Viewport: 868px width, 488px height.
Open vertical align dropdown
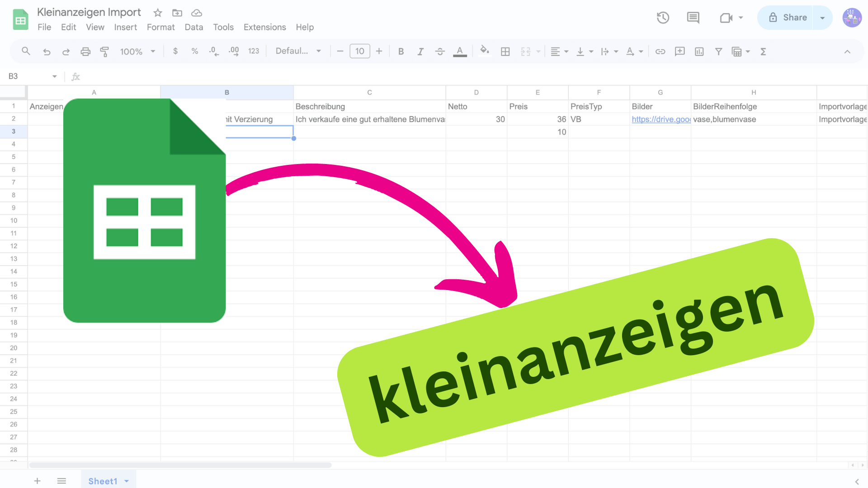click(585, 52)
